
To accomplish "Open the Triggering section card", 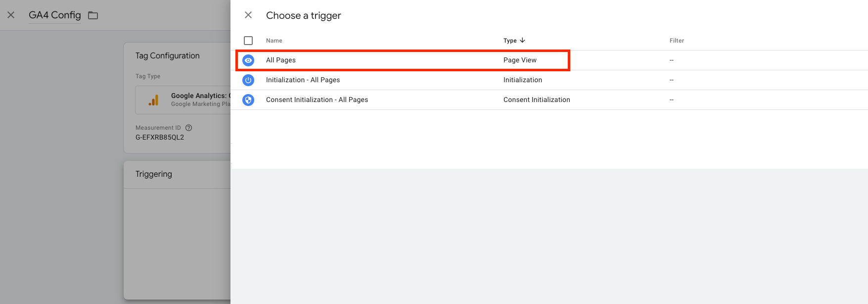I will tap(154, 174).
